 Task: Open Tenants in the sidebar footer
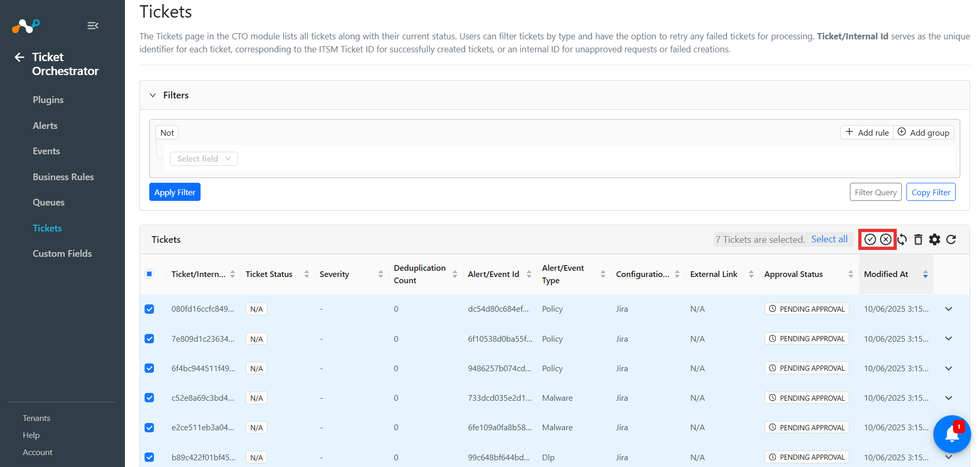pos(36,418)
